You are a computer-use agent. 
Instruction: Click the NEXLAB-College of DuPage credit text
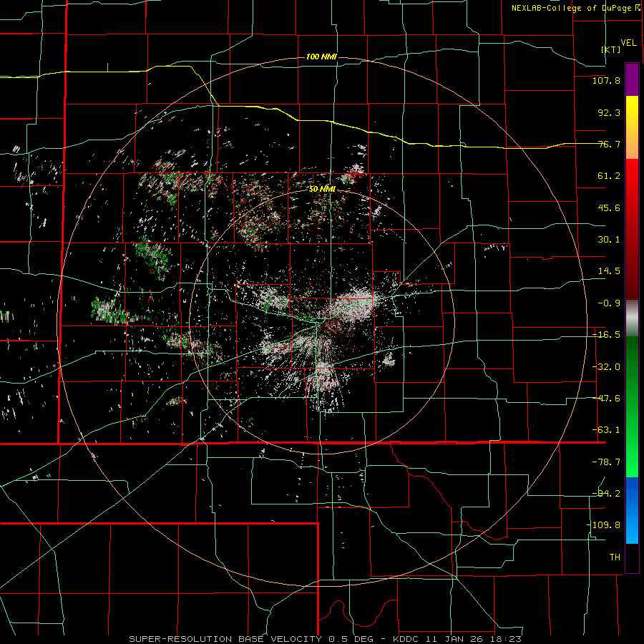575,8
